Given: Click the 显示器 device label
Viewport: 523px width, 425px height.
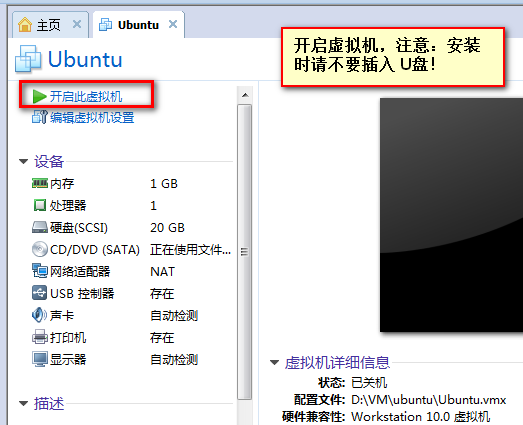Looking at the screenshot, I should pos(68,360).
